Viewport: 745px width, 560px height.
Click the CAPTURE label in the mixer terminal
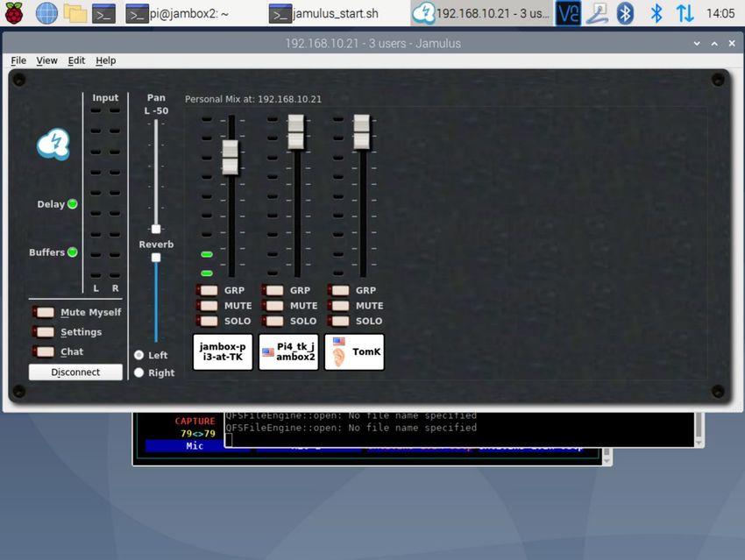click(195, 421)
